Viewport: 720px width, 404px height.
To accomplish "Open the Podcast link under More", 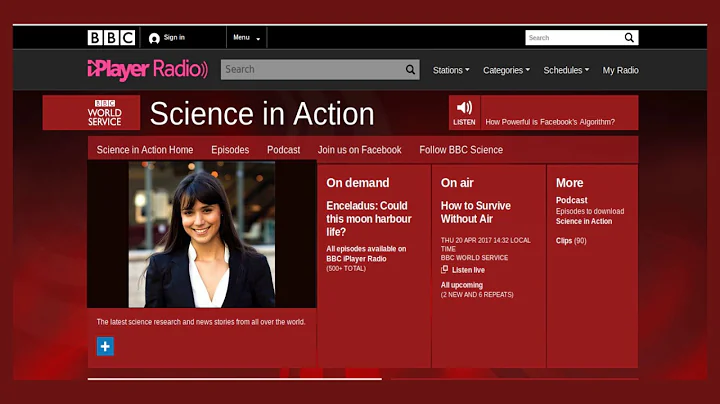I will click(x=571, y=200).
